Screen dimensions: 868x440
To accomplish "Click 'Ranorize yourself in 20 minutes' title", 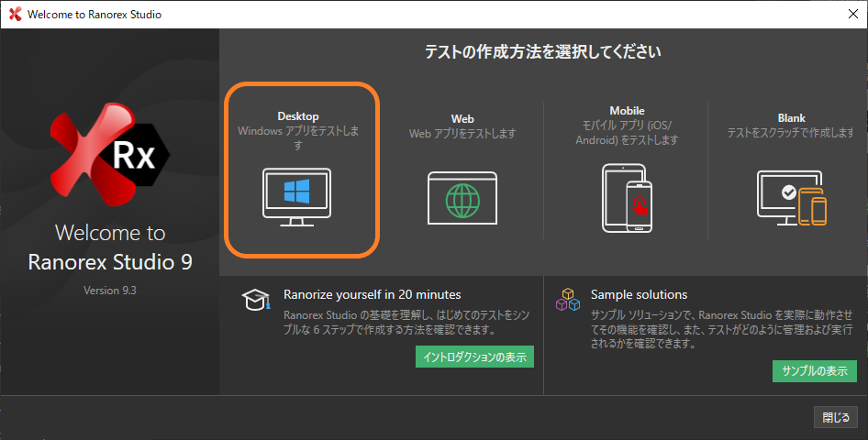I will click(372, 294).
